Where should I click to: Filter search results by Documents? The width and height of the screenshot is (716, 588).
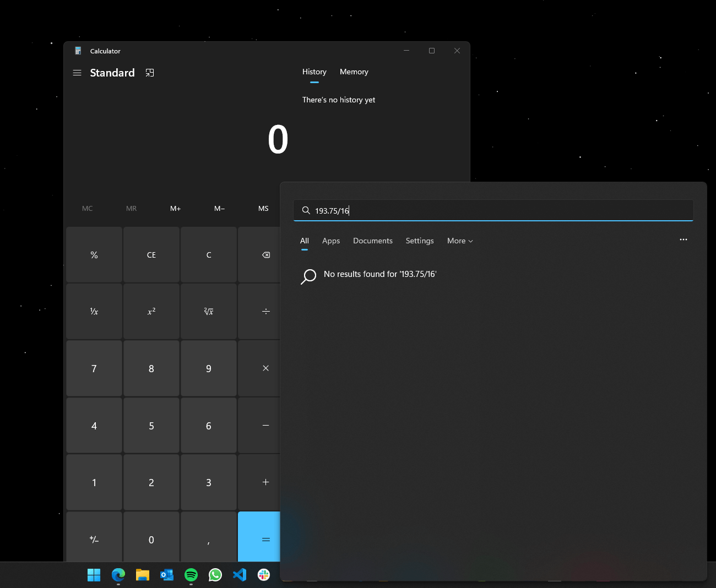pyautogui.click(x=373, y=241)
